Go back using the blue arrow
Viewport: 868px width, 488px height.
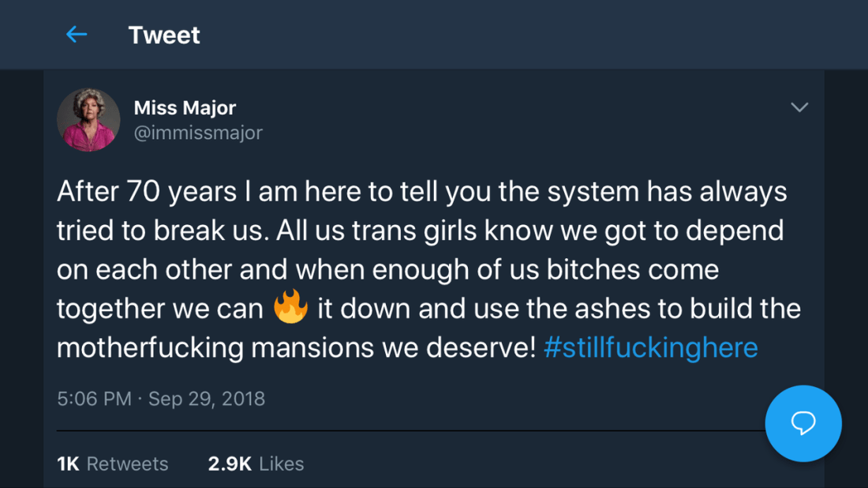[77, 35]
